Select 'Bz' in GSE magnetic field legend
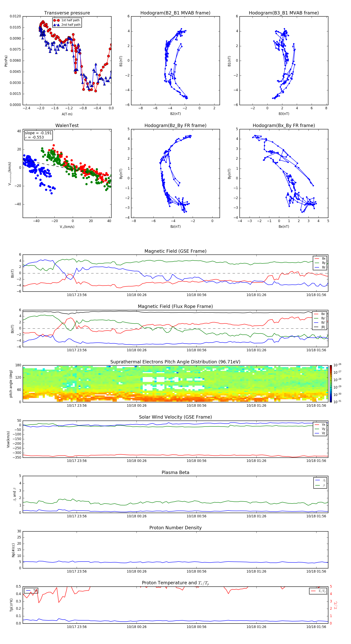The width and height of the screenshot is (351, 644). pos(320,267)
